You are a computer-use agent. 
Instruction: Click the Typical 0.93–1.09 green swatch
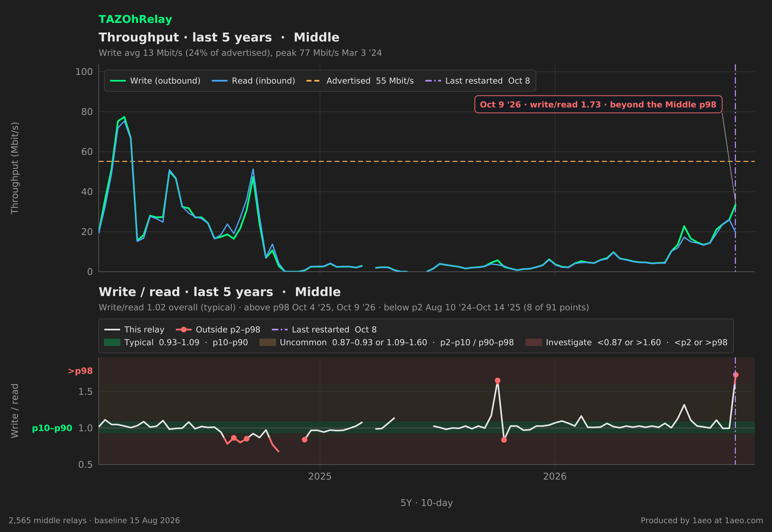click(x=112, y=343)
